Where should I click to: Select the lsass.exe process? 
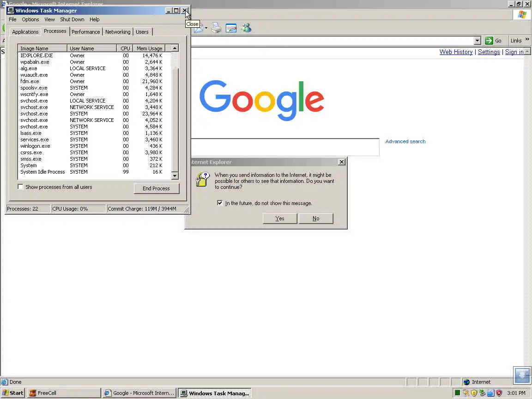95,133
